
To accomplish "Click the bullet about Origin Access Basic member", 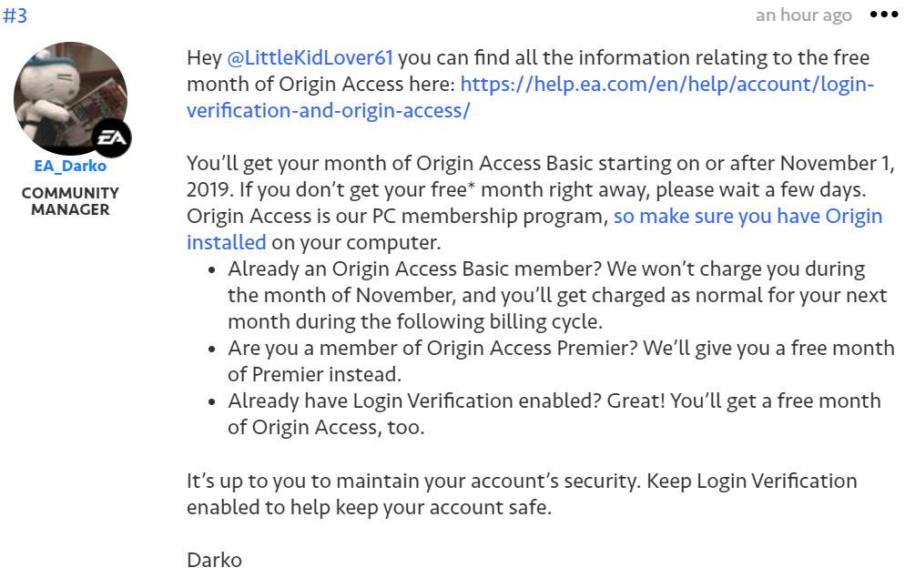I will 557,295.
